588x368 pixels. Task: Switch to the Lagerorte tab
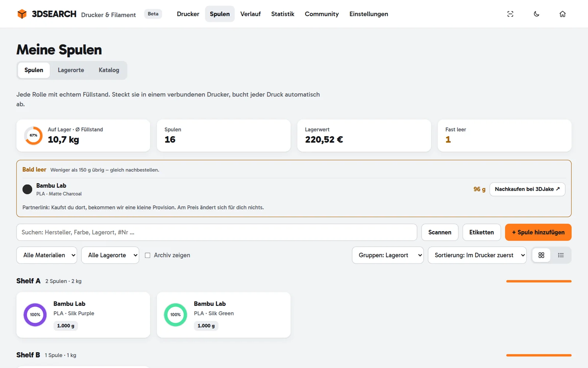(x=71, y=70)
